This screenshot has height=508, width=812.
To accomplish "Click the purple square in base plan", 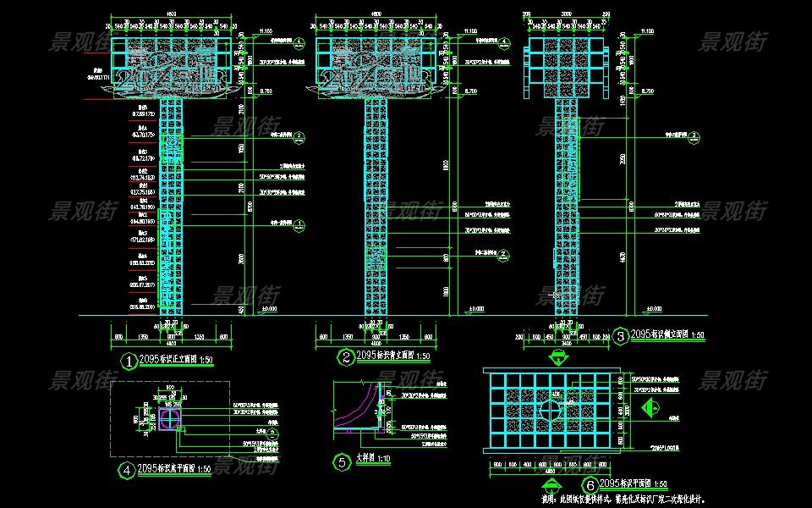I will pos(170,419).
